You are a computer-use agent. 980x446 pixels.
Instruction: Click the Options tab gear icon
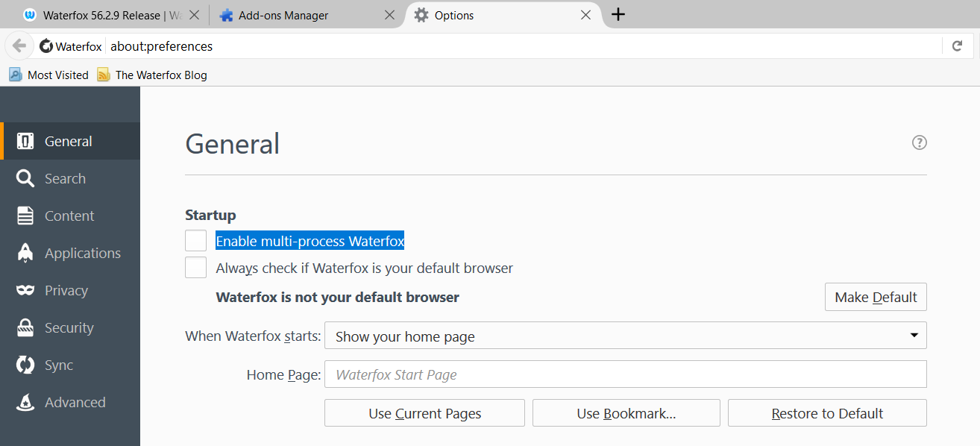coord(421,15)
